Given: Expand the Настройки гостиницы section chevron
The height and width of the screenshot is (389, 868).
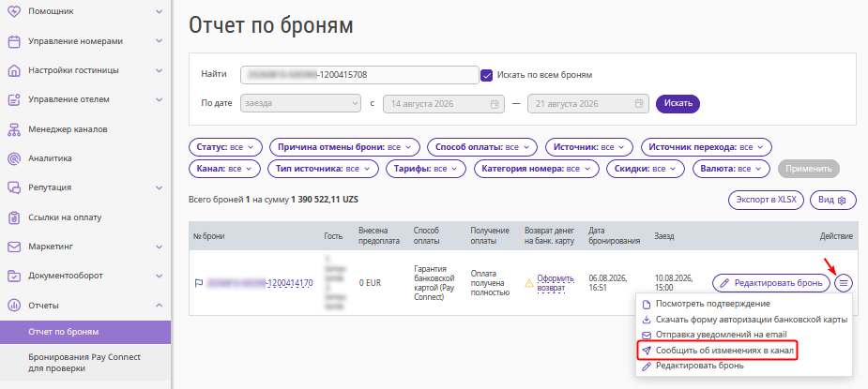Looking at the screenshot, I should click(160, 70).
